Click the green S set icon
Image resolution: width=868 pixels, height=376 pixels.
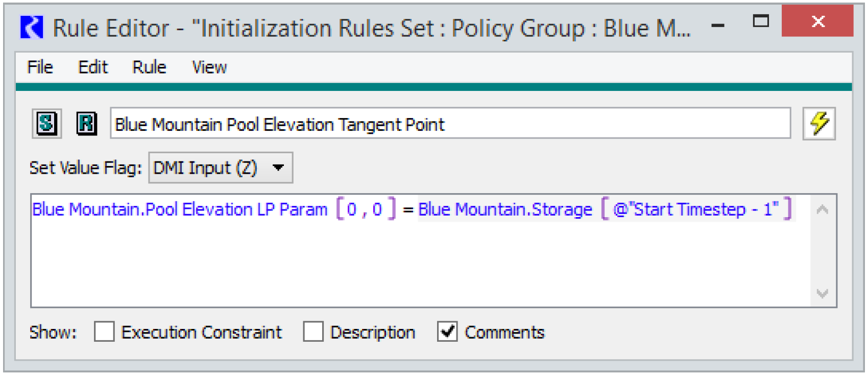pos(46,124)
